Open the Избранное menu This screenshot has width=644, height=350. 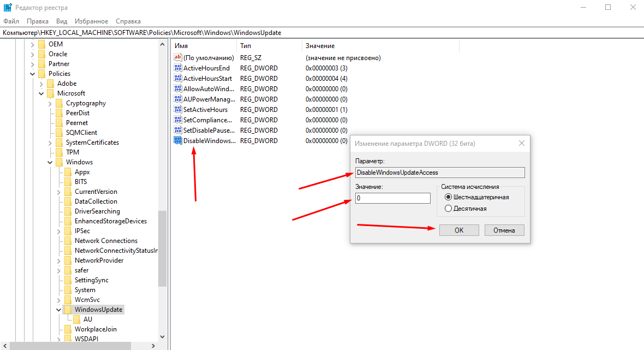click(x=91, y=21)
